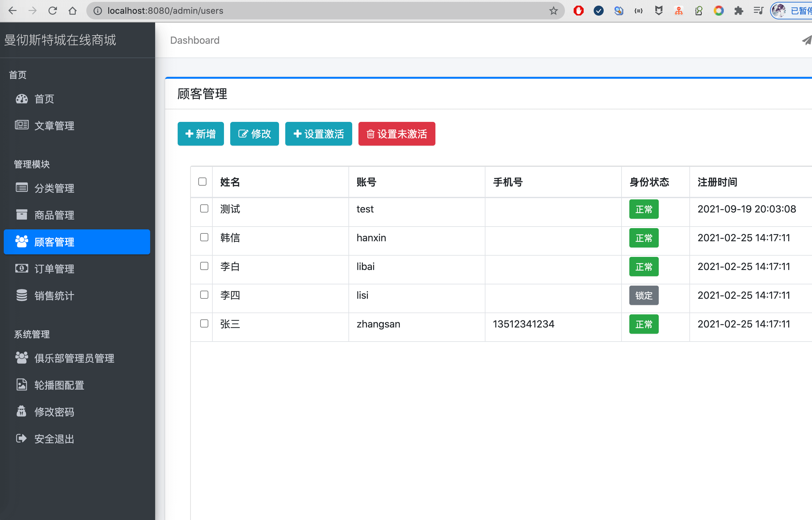
Task: Click the 新增 add button
Action: 201,134
